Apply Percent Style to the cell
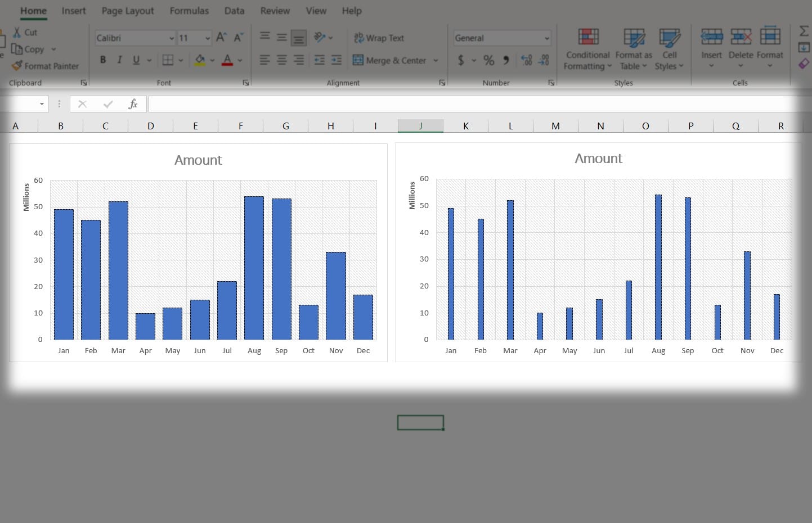This screenshot has width=812, height=523. [488, 60]
